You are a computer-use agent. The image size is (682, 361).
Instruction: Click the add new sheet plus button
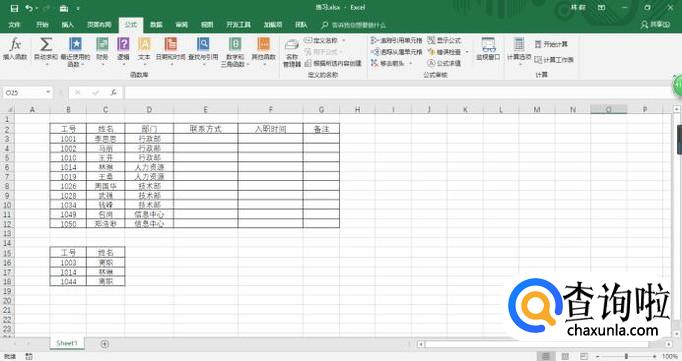click(x=105, y=344)
